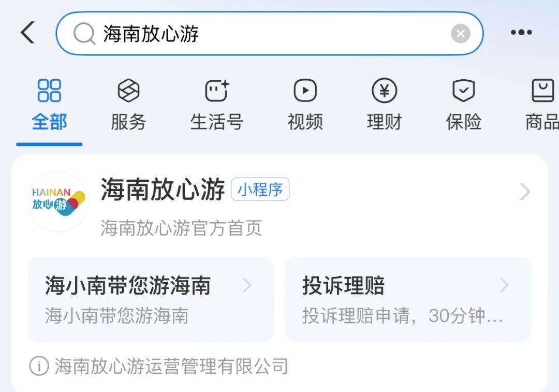This screenshot has height=392, width=559.
Task: Click the search magnifier icon
Action: click(84, 34)
